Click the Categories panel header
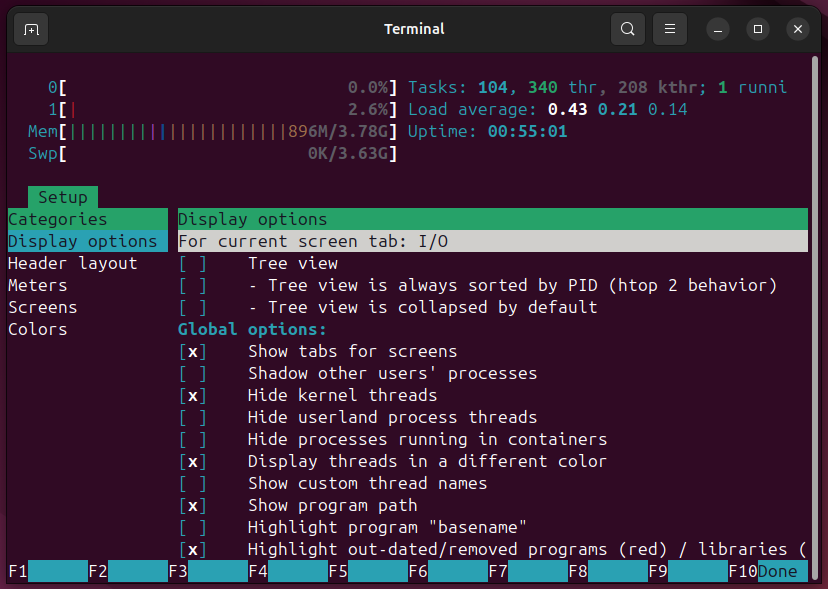The height and width of the screenshot is (589, 828). tap(88, 219)
